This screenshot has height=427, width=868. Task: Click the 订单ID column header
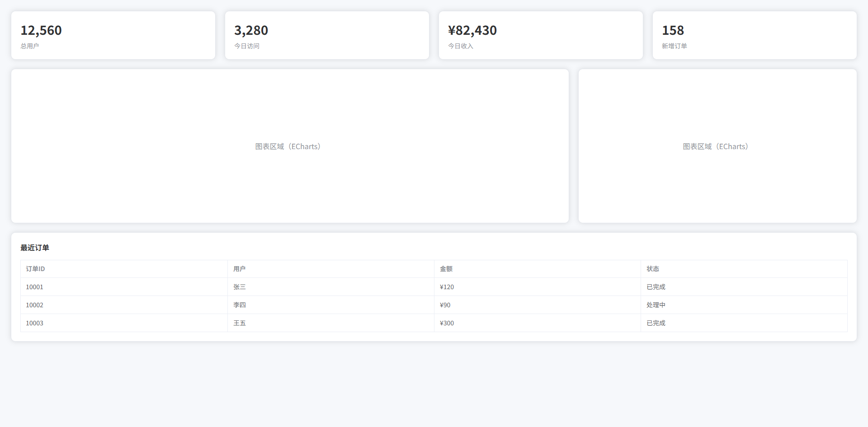(x=35, y=269)
